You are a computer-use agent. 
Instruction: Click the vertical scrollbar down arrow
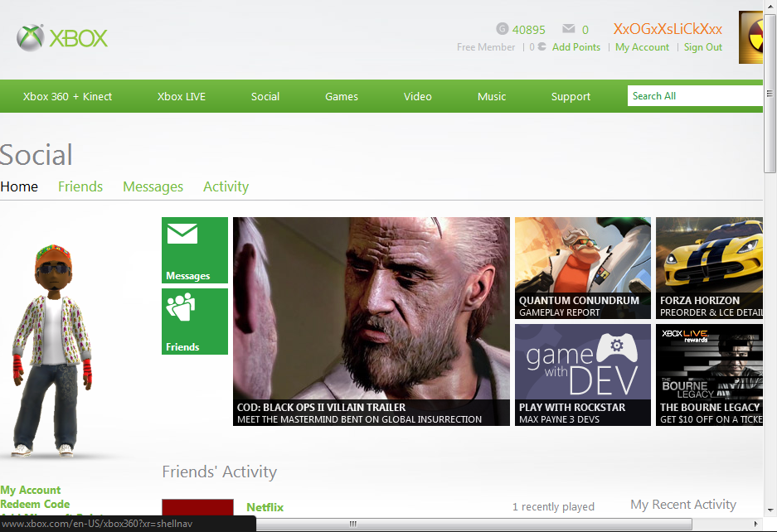tap(770, 510)
